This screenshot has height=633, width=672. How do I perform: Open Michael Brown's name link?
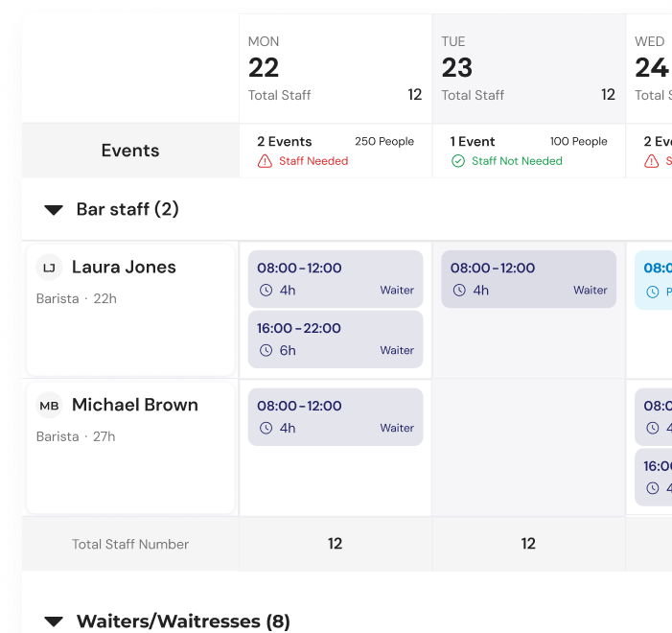coord(135,406)
